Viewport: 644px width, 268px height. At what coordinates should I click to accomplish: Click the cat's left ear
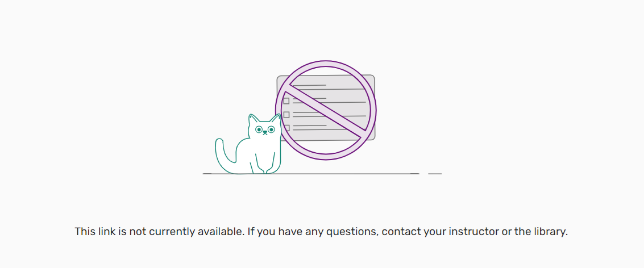coord(252,120)
